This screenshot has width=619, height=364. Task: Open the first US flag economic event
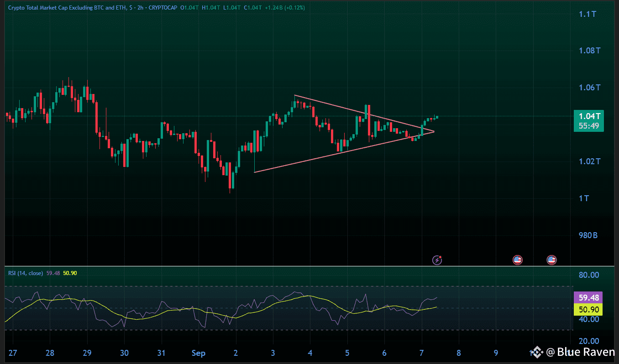[517, 260]
